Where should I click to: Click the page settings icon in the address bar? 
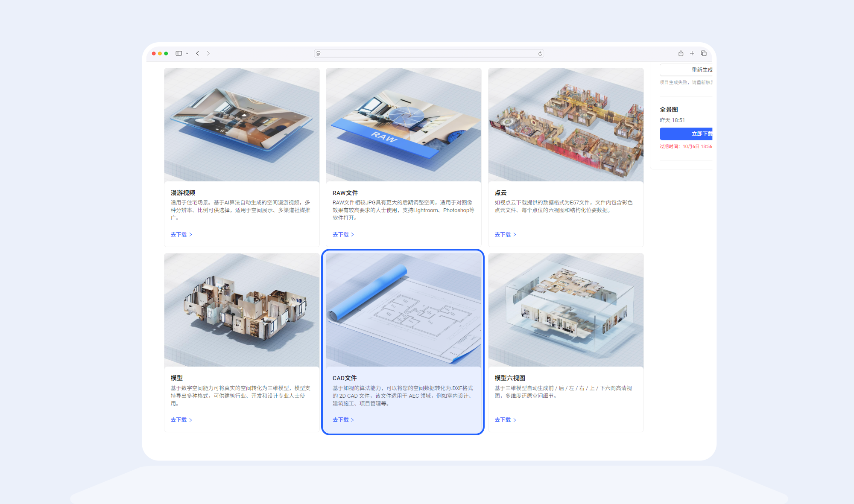tap(319, 53)
